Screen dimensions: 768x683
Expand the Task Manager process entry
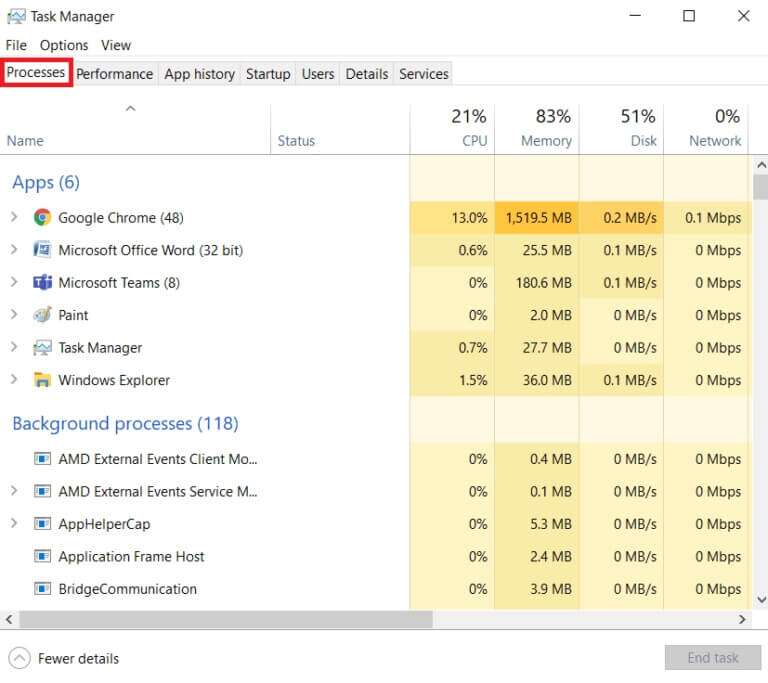pyautogui.click(x=14, y=347)
